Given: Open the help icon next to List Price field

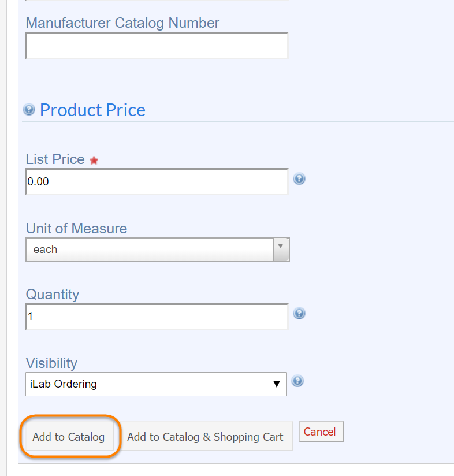Looking at the screenshot, I should point(299,179).
